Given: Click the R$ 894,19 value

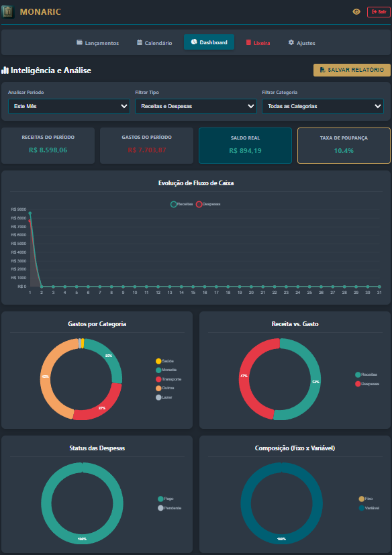Looking at the screenshot, I should pyautogui.click(x=246, y=151).
